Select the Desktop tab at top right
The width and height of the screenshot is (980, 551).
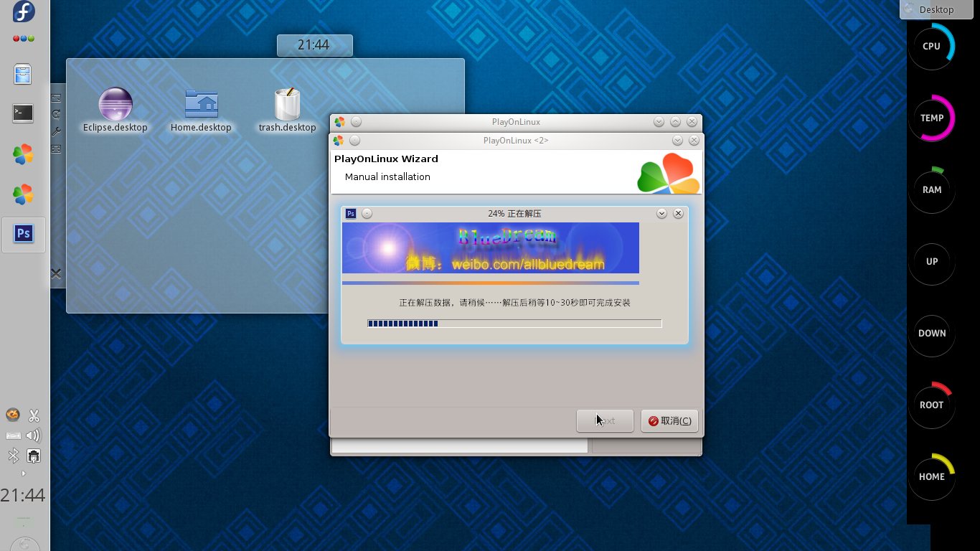[x=936, y=9]
